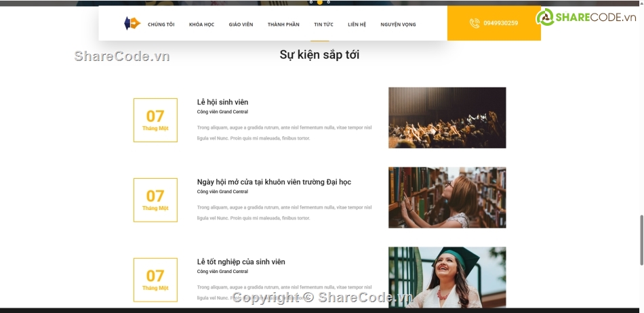This screenshot has height=313, width=644.
Task: Open the event titled Lễ hội sinh viên
Action: (x=222, y=102)
